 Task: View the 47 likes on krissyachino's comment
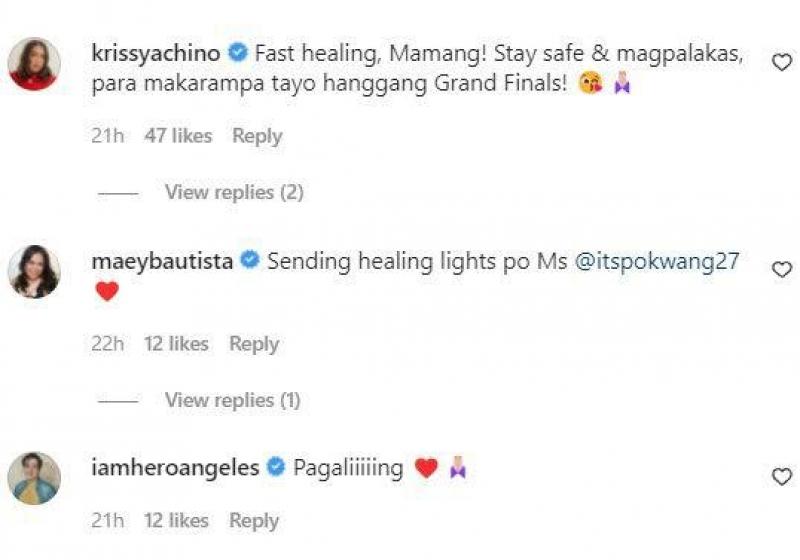tap(178, 136)
